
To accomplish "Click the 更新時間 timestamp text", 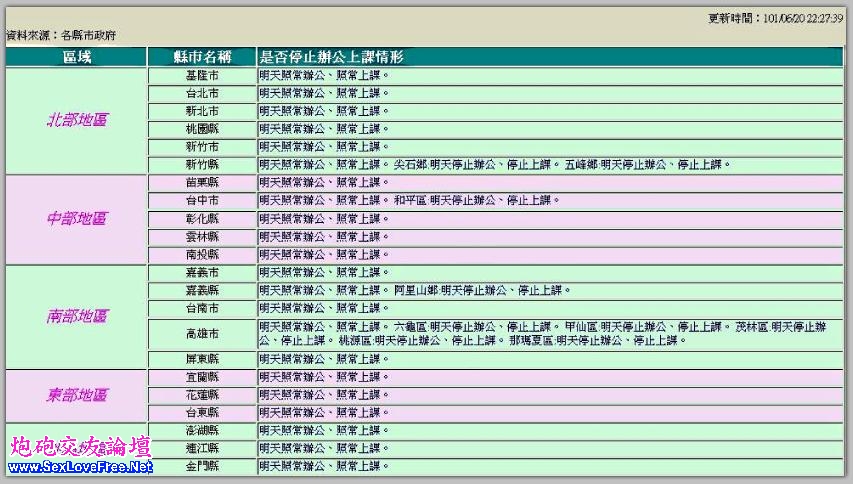I will tap(775, 18).
